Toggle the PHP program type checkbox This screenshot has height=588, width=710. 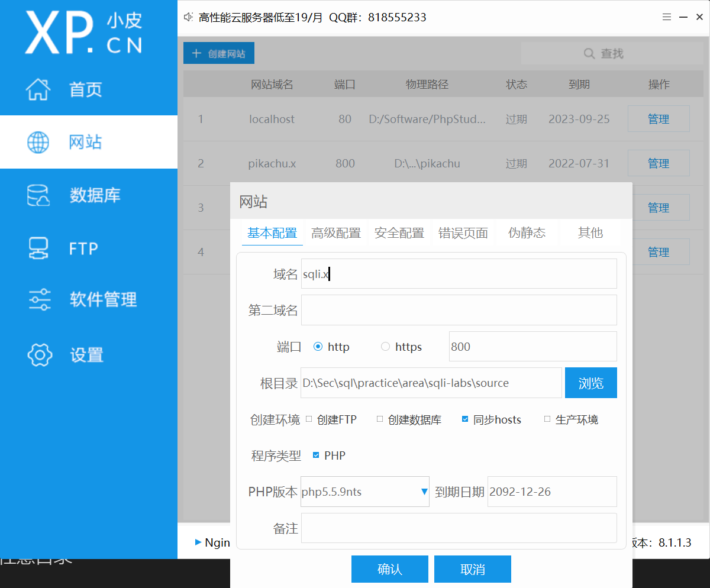pos(316,455)
